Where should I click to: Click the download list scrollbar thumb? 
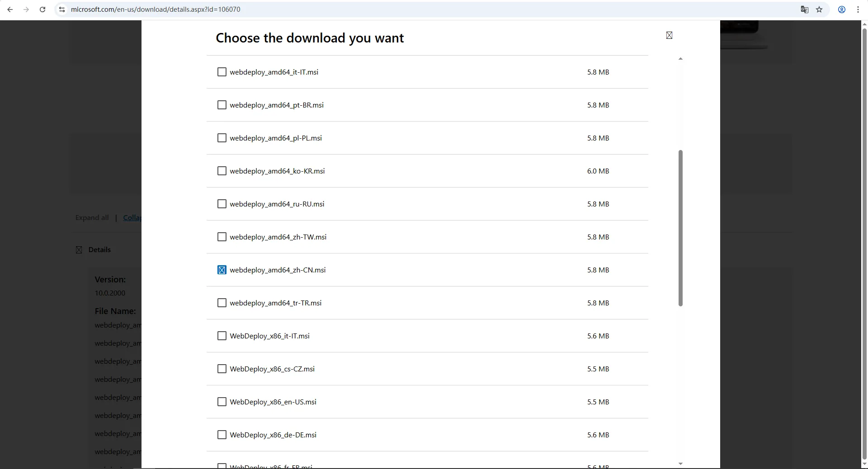[x=680, y=228]
